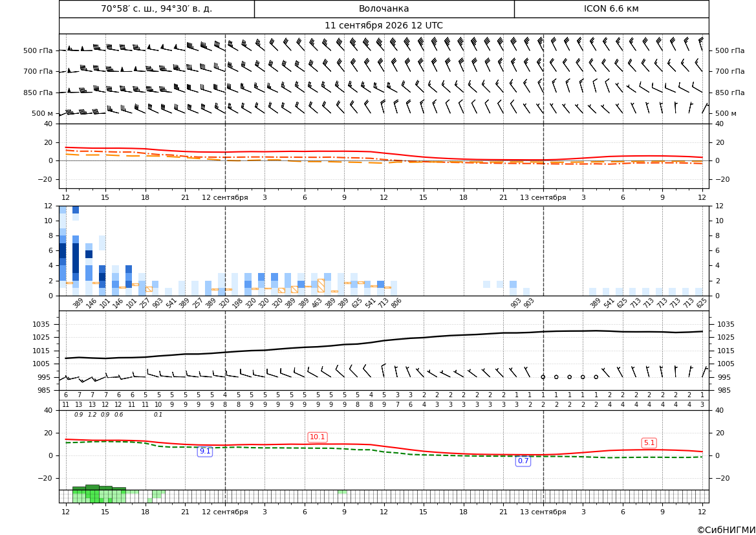756x535 pixels.
Task: Click the forecast date 11 сентября 2026 12 UTC
Action: (x=383, y=26)
